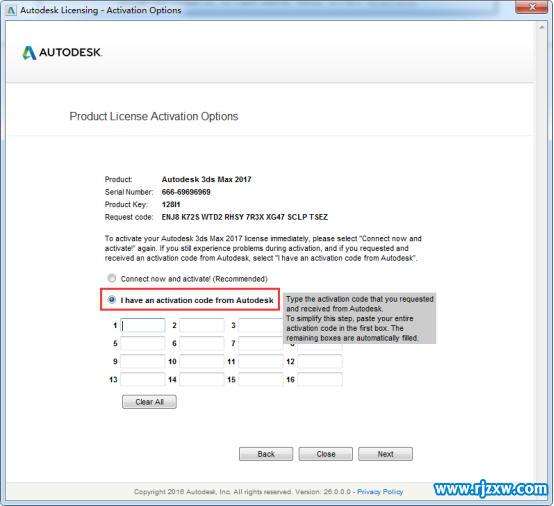
Task: Click activation code input box 8
Action: (320, 347)
